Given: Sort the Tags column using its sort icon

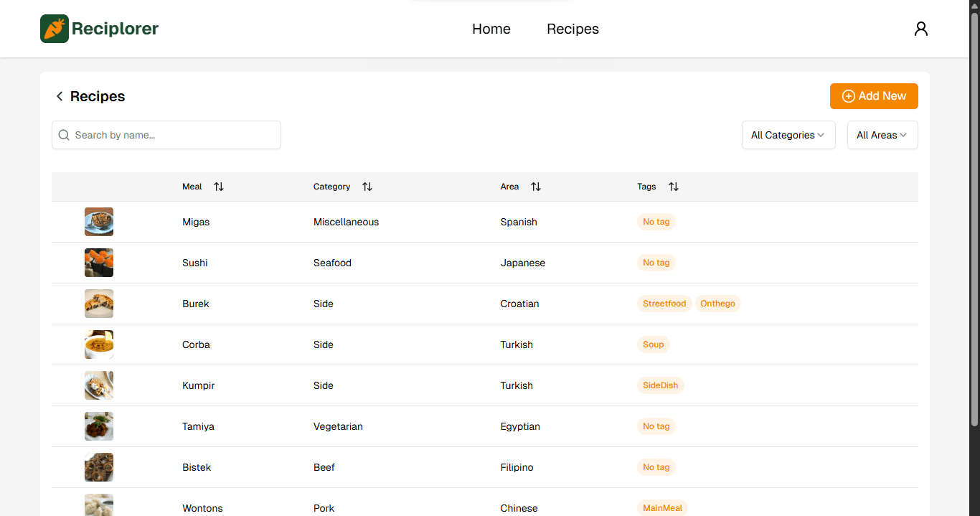Looking at the screenshot, I should click(x=674, y=187).
